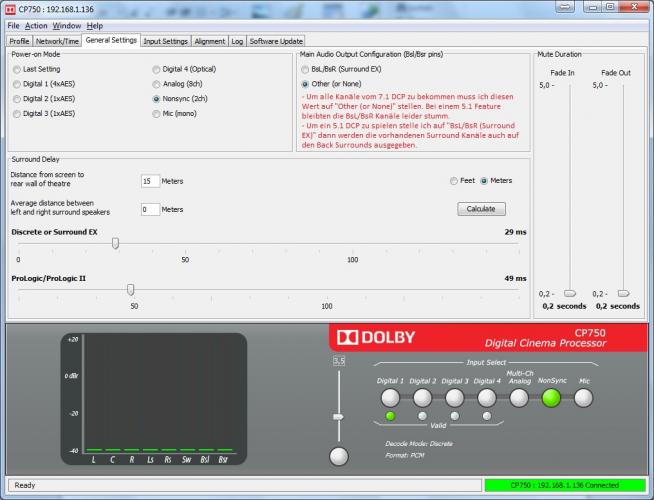Viewport: 654px width, 500px height.
Task: Click the Calculate button
Action: click(481, 209)
